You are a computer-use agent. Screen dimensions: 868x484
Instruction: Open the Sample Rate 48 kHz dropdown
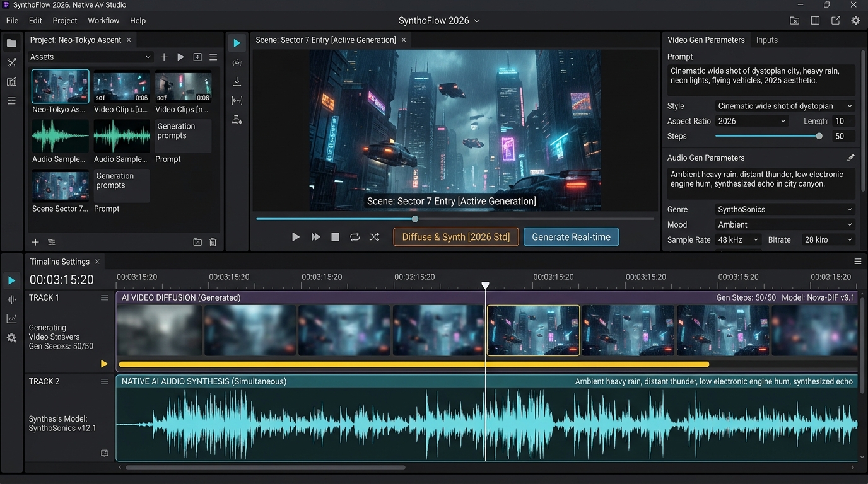point(738,239)
